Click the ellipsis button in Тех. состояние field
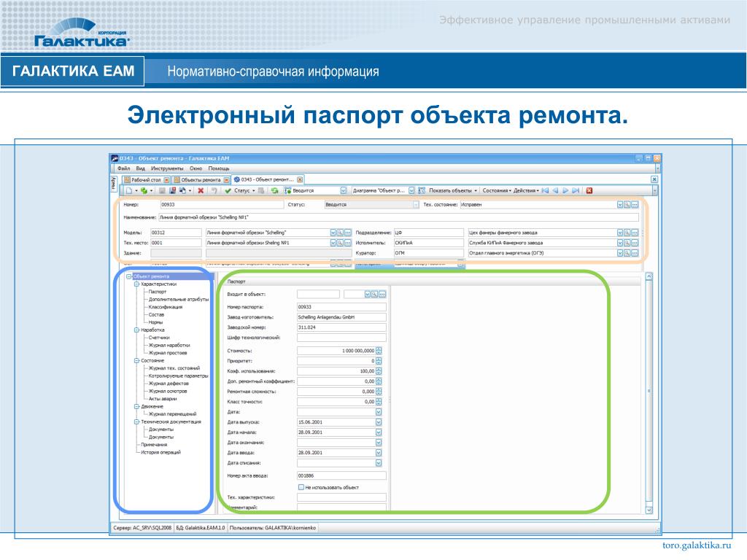Screen dimensions: 747x560 pyautogui.click(x=635, y=204)
